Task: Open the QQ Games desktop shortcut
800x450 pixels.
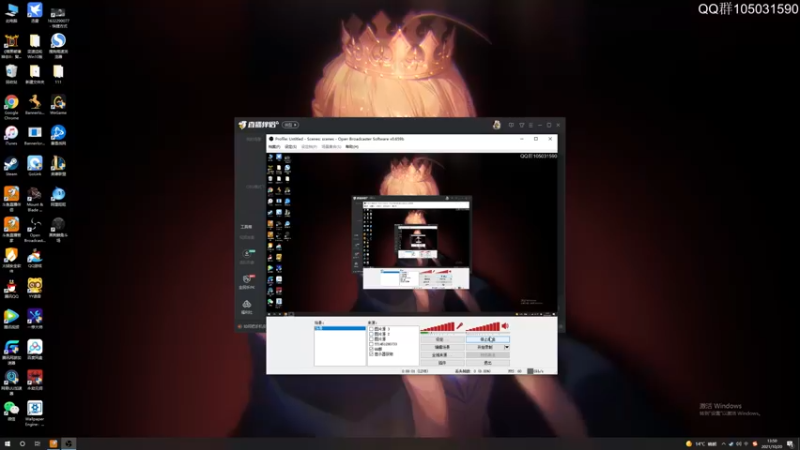Action: pos(34,256)
